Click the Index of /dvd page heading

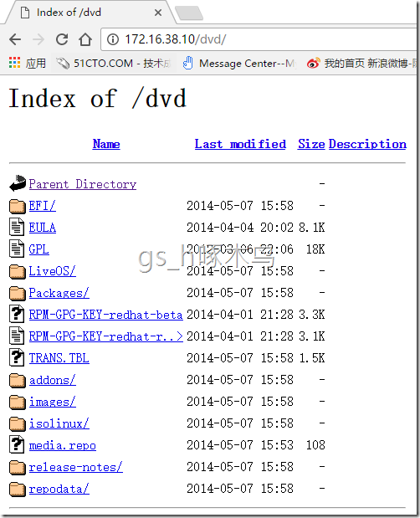click(x=98, y=98)
